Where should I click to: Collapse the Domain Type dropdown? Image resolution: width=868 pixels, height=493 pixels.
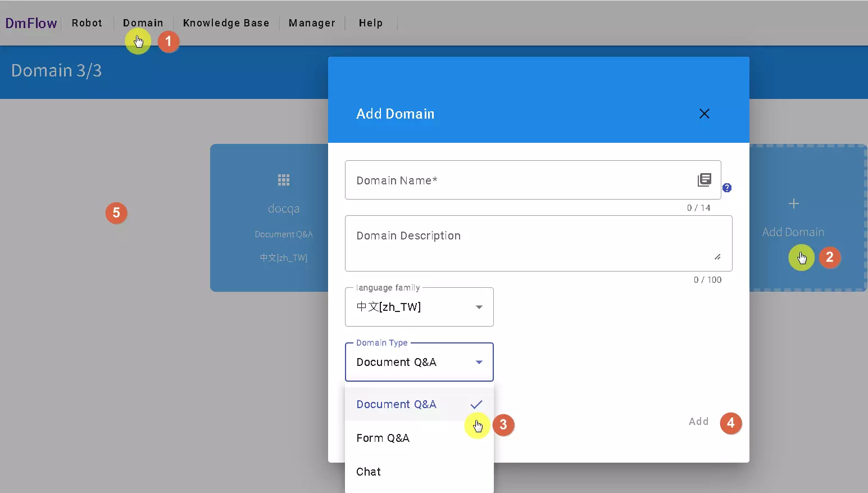pos(479,362)
